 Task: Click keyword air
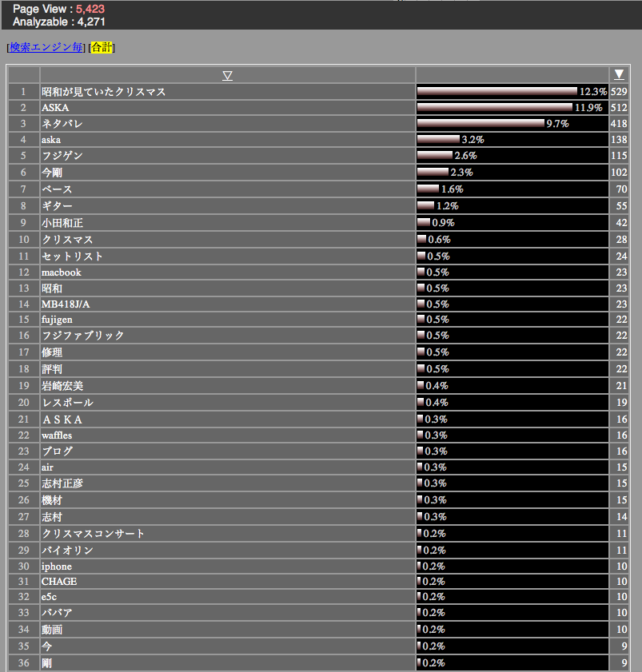[47, 467]
